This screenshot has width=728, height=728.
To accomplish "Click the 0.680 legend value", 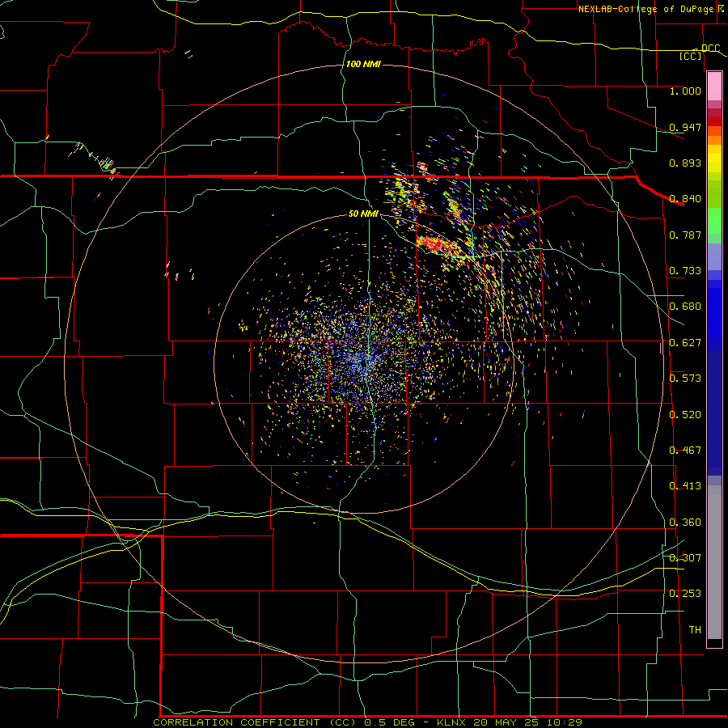I will point(685,307).
